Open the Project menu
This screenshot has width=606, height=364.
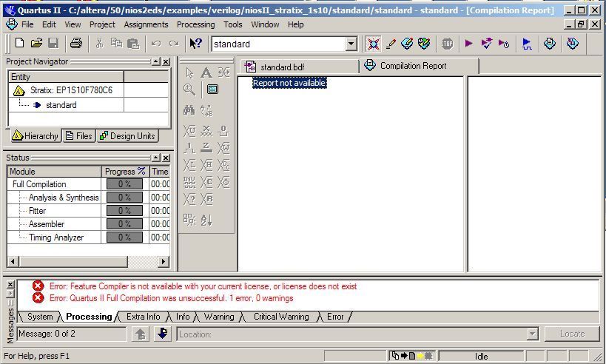click(102, 24)
